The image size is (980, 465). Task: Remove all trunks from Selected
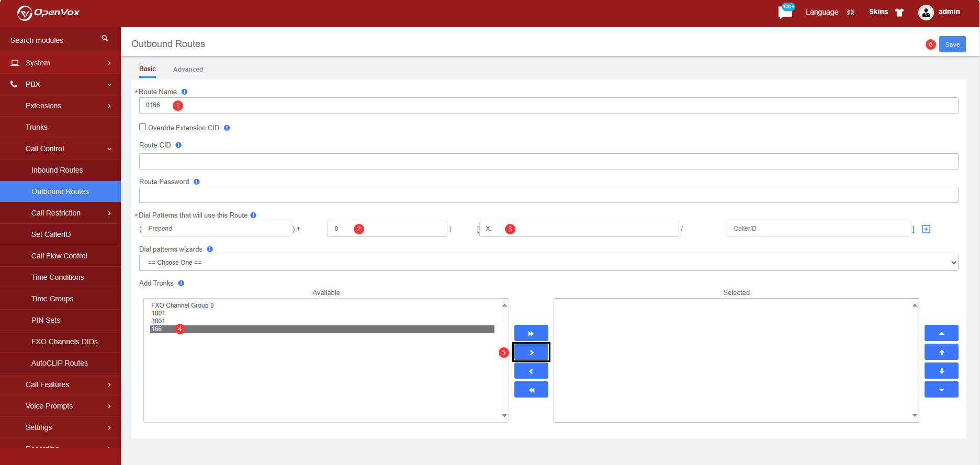[x=531, y=390]
